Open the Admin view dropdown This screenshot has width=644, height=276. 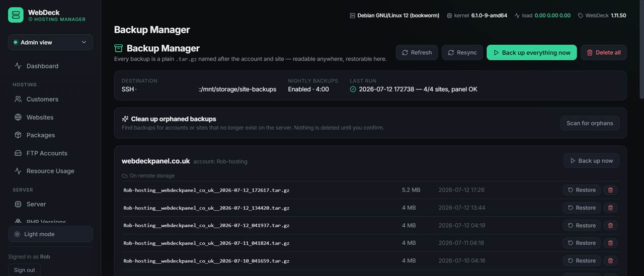point(50,42)
